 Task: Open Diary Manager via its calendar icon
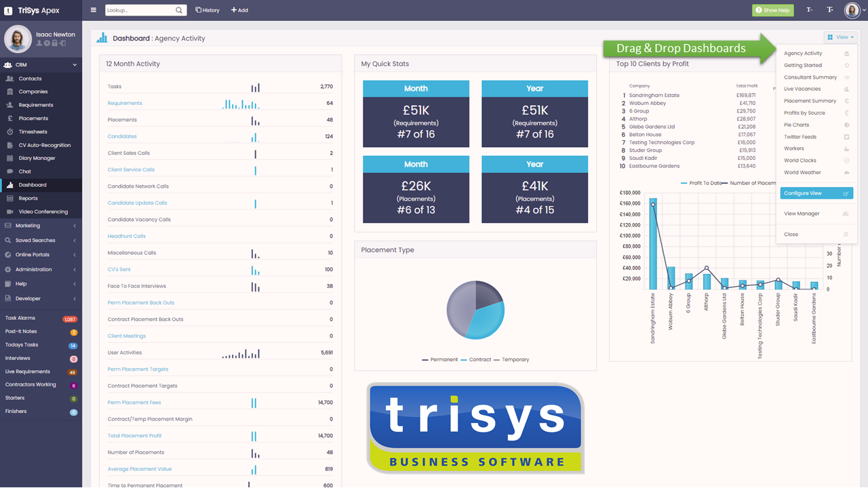point(9,158)
